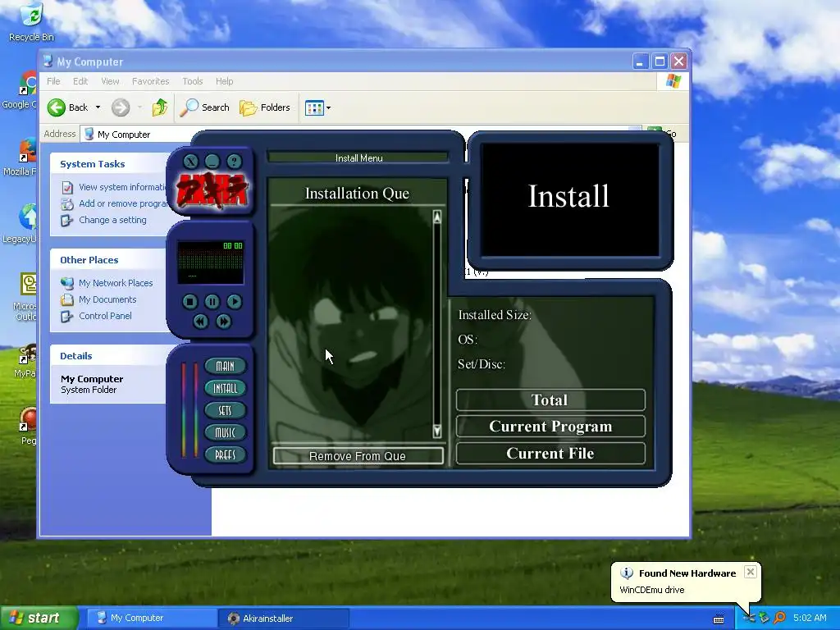
Task: Click the left volume level meter
Action: click(x=184, y=410)
